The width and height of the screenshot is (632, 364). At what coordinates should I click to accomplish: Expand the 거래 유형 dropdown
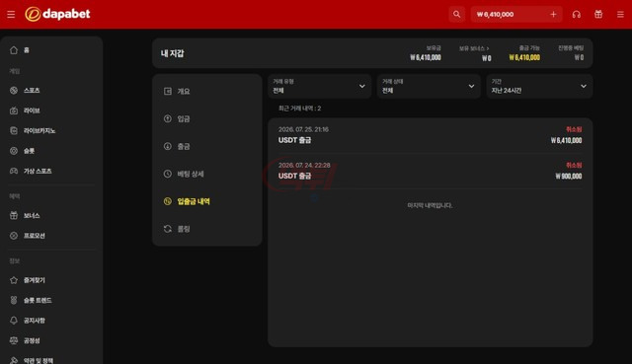pos(319,86)
